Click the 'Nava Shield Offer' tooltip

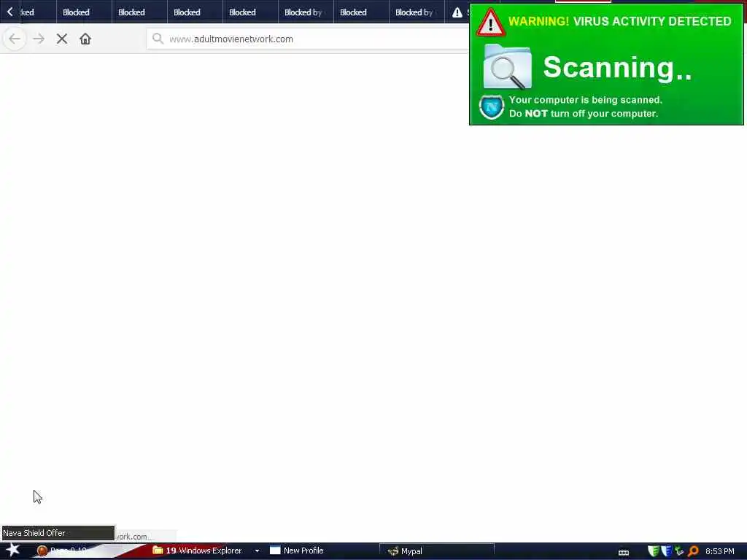pyautogui.click(x=58, y=533)
